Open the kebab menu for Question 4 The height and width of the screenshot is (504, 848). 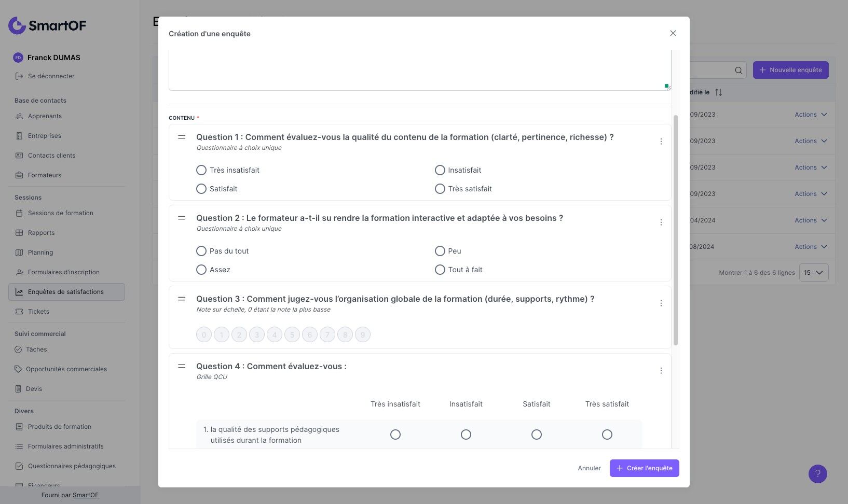[661, 371]
